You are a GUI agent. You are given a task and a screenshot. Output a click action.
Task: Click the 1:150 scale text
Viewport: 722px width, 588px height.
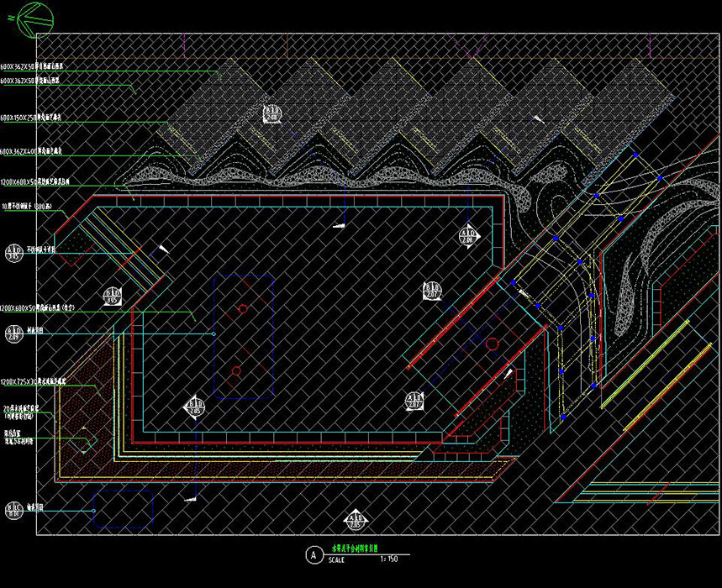click(388, 559)
